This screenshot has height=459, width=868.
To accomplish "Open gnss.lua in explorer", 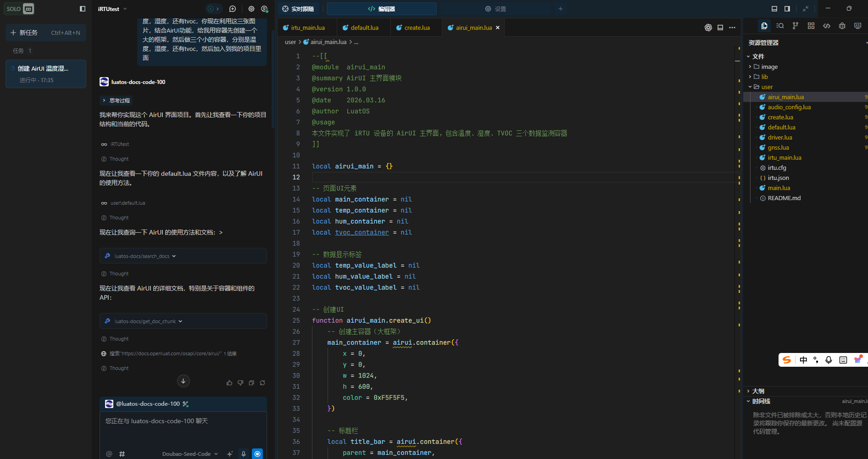I will pos(806,147).
